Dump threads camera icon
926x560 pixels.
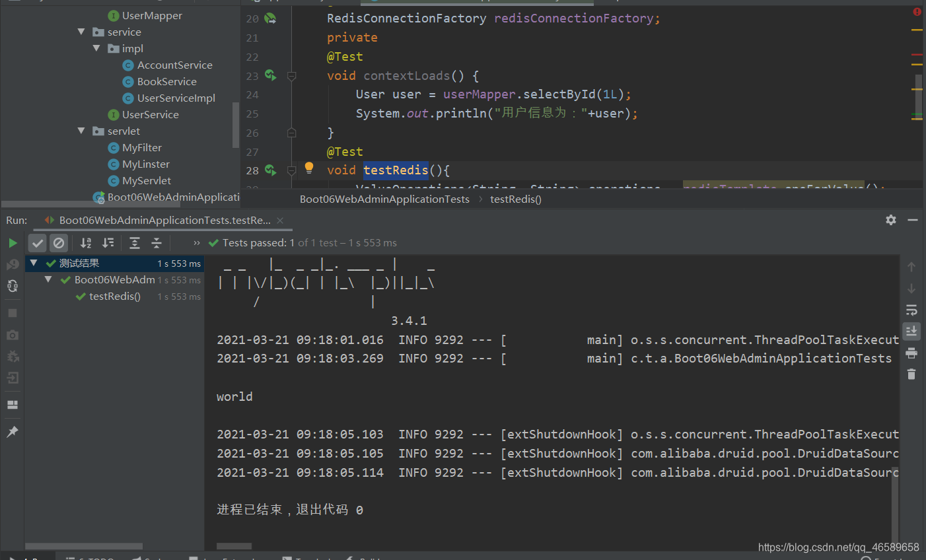coord(13,335)
